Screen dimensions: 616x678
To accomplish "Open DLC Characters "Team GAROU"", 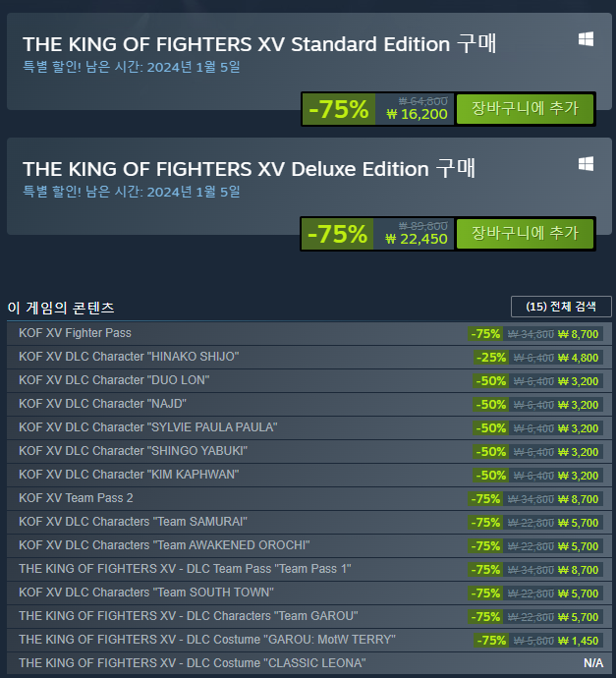I will point(189,616).
